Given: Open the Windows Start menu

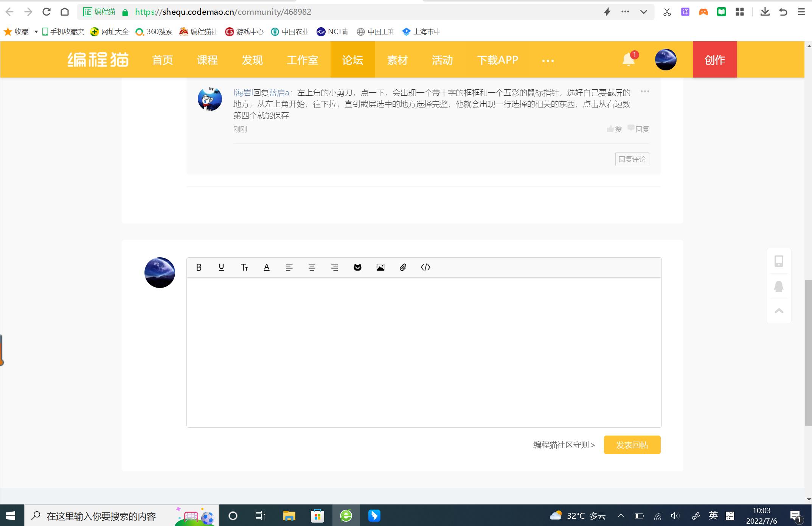Looking at the screenshot, I should point(11,515).
